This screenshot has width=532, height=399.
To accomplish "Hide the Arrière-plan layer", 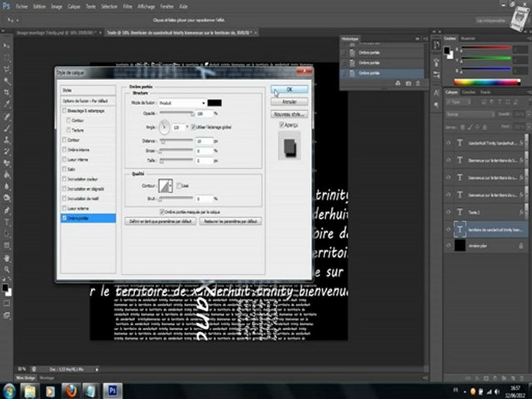I will point(448,245).
